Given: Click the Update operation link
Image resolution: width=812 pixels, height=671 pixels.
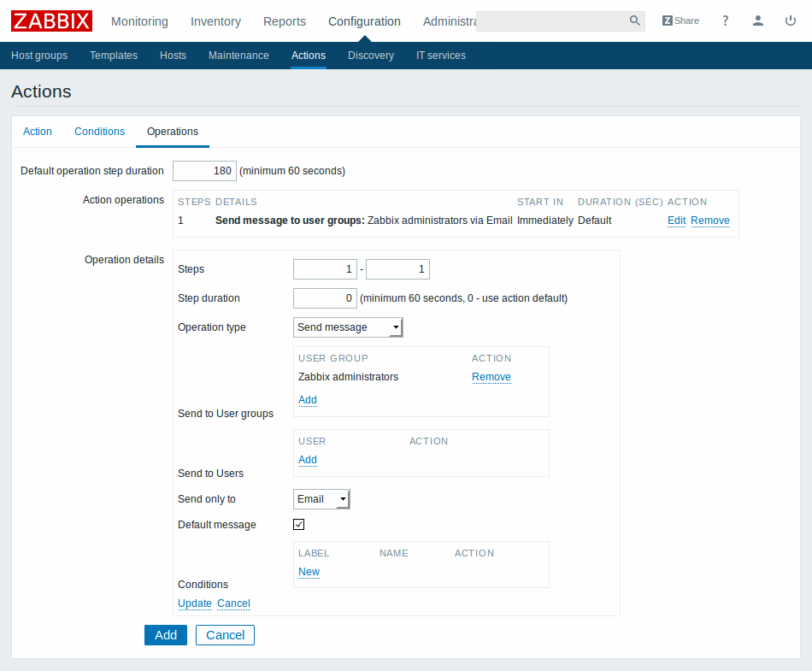Looking at the screenshot, I should (195, 603).
